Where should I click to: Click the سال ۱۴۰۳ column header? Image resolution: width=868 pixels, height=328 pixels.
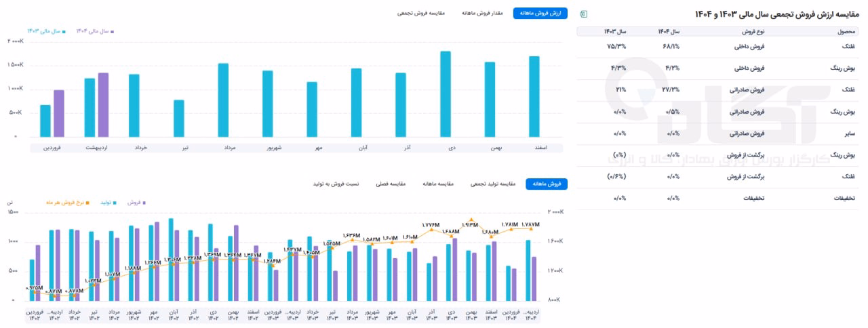coord(614,31)
